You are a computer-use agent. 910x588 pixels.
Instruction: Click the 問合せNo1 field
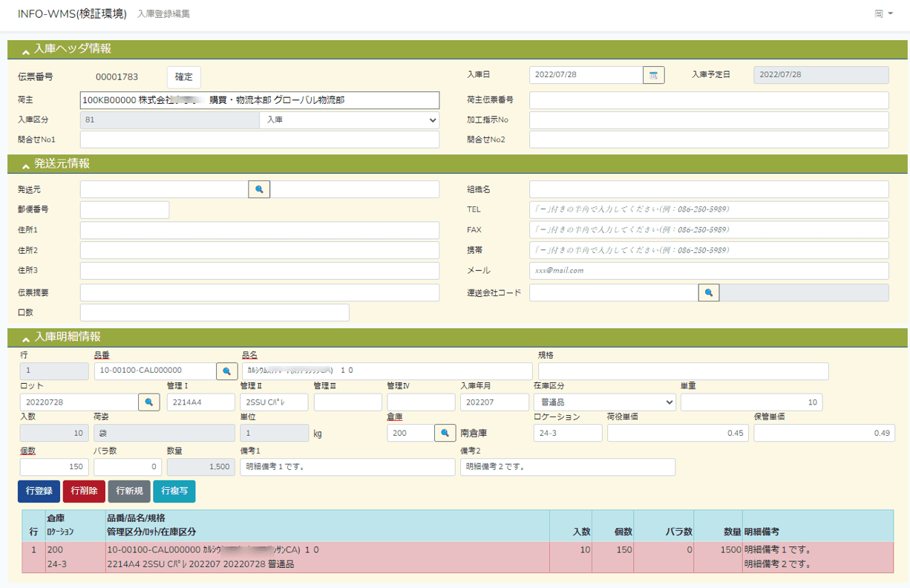pyautogui.click(x=260, y=140)
